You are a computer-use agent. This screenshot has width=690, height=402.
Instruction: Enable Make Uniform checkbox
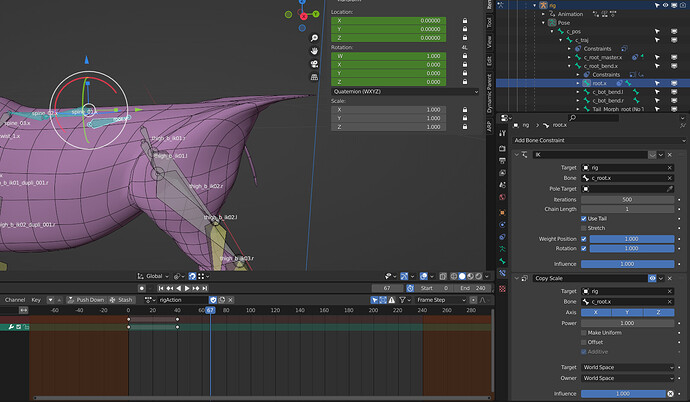[584, 333]
